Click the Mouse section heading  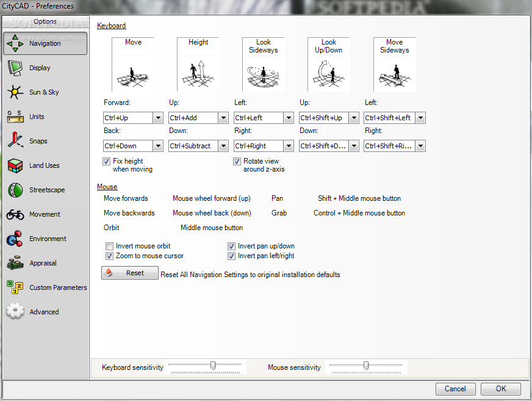[x=107, y=187]
